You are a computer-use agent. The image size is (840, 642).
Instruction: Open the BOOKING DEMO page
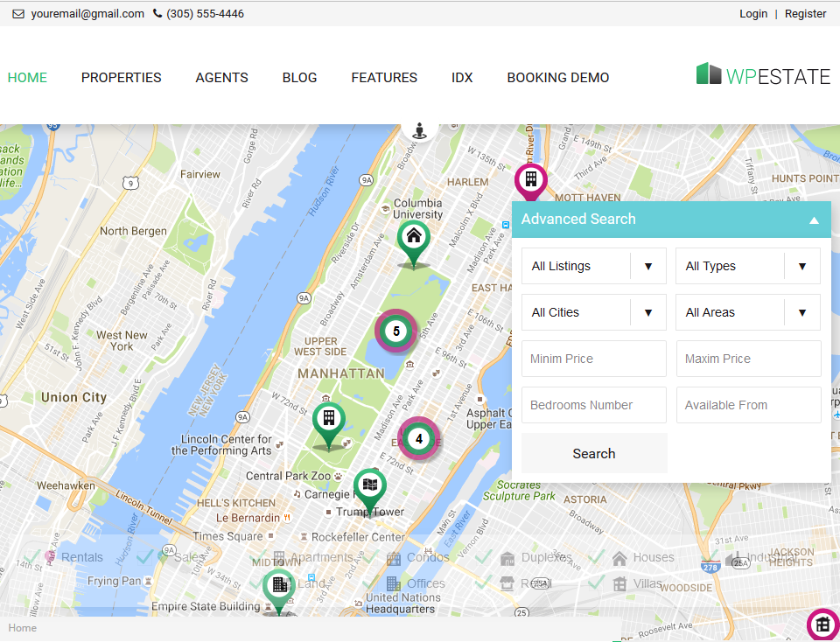click(x=557, y=77)
